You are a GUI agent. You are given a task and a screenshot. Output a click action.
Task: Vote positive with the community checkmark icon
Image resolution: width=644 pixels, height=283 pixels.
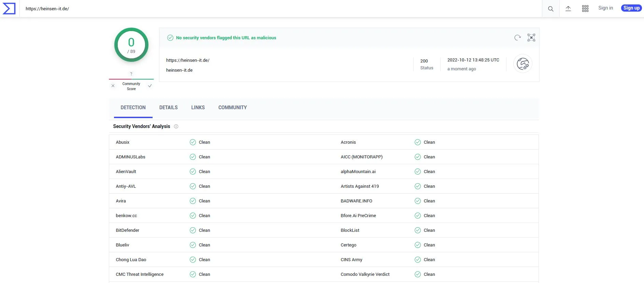click(x=150, y=86)
